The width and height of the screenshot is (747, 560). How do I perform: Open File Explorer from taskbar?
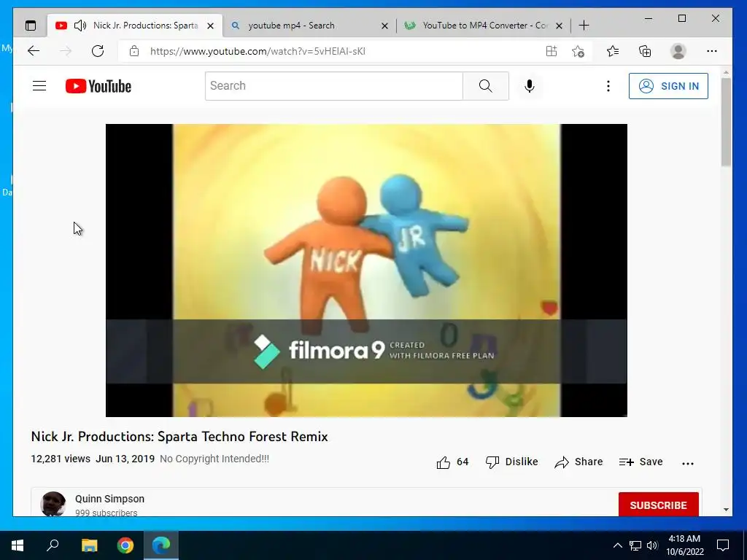pyautogui.click(x=89, y=545)
